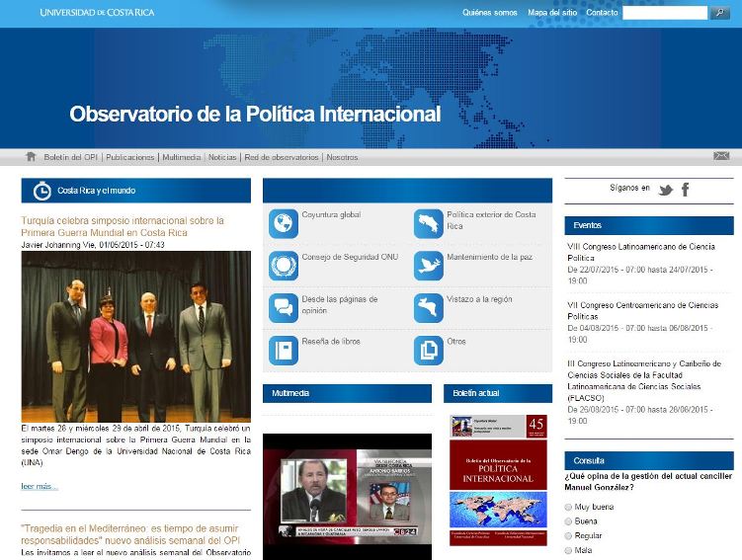This screenshot has width=742, height=560.
Task: Open the Twitter bird icon
Action: (665, 191)
